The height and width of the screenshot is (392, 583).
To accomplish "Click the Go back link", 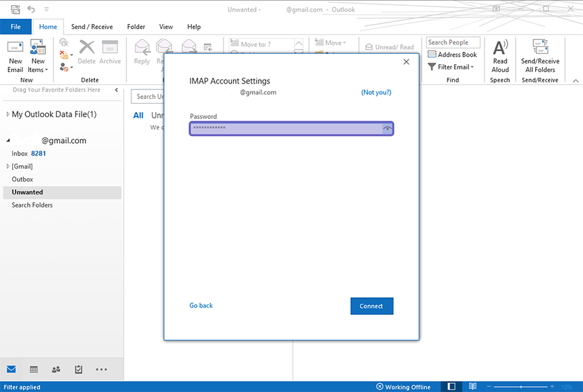I will click(201, 305).
